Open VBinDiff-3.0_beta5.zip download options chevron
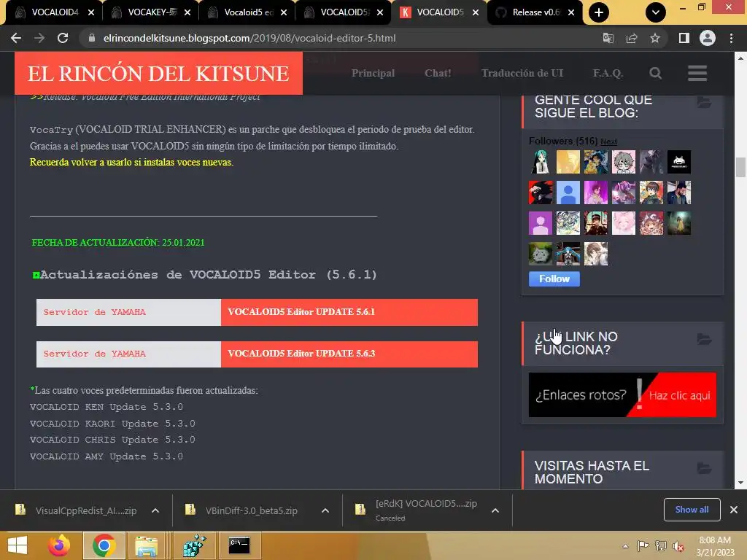The width and height of the screenshot is (747, 560). [325, 510]
